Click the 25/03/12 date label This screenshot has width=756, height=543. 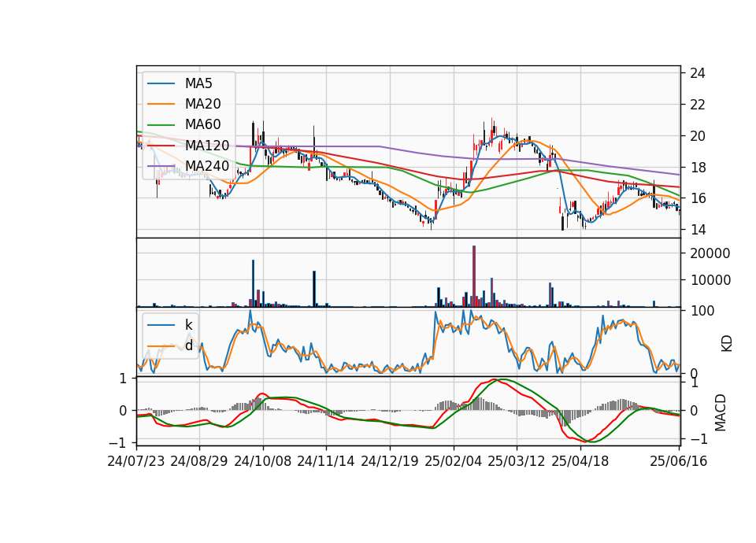pos(517,461)
